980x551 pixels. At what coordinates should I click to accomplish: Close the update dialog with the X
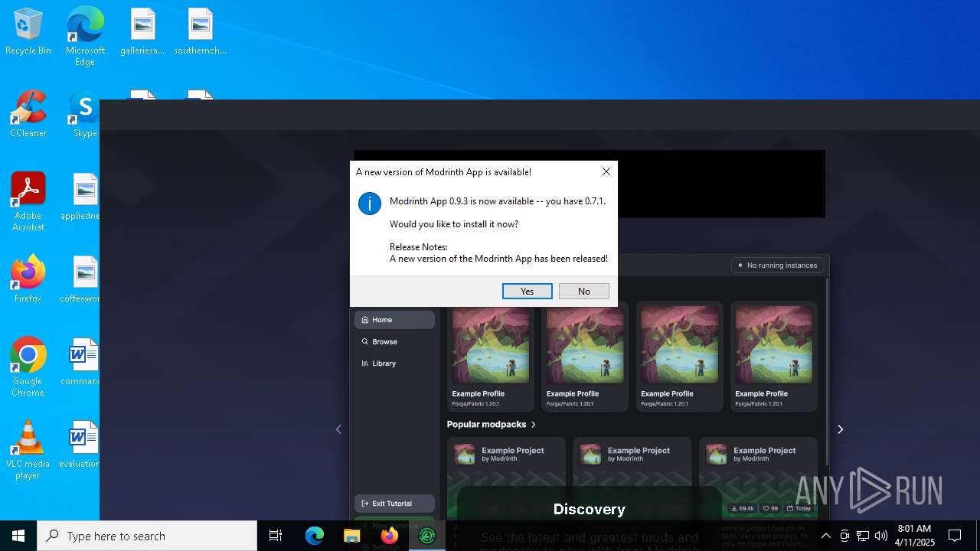point(606,172)
